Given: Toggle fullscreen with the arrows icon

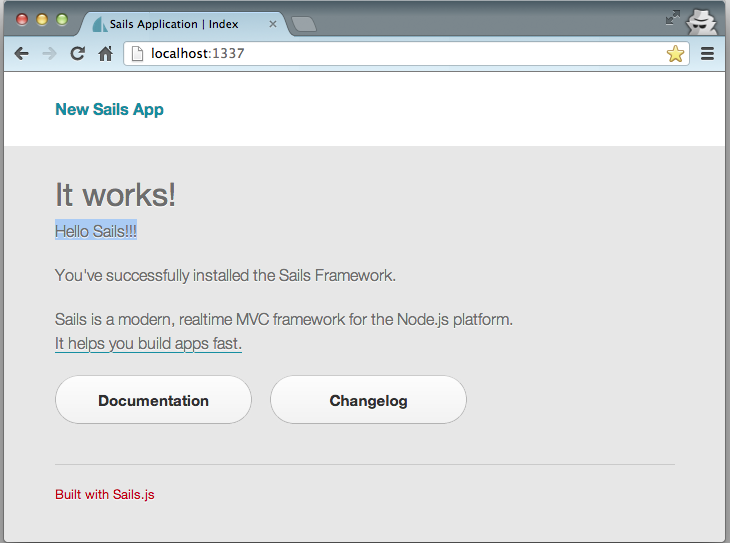Looking at the screenshot, I should point(672,18).
